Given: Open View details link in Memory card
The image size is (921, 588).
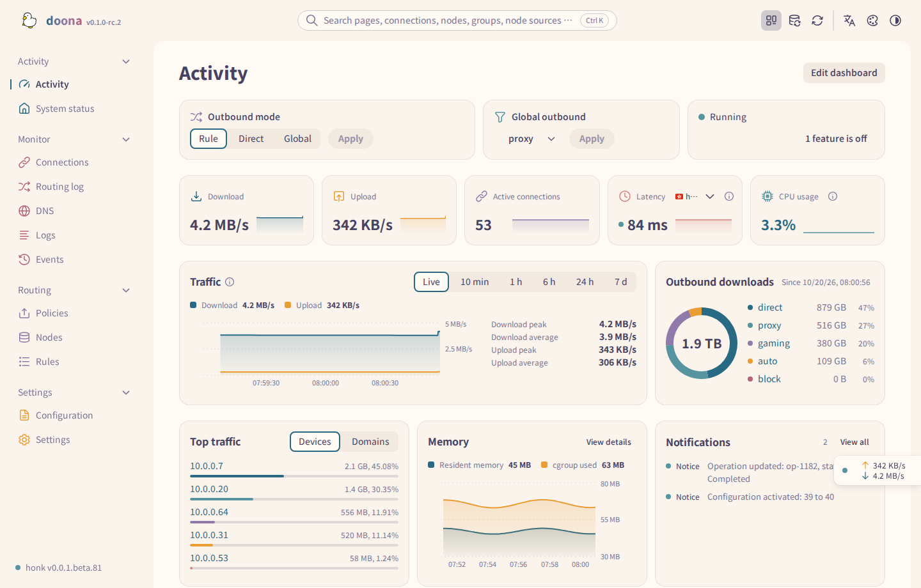Looking at the screenshot, I should click(608, 442).
